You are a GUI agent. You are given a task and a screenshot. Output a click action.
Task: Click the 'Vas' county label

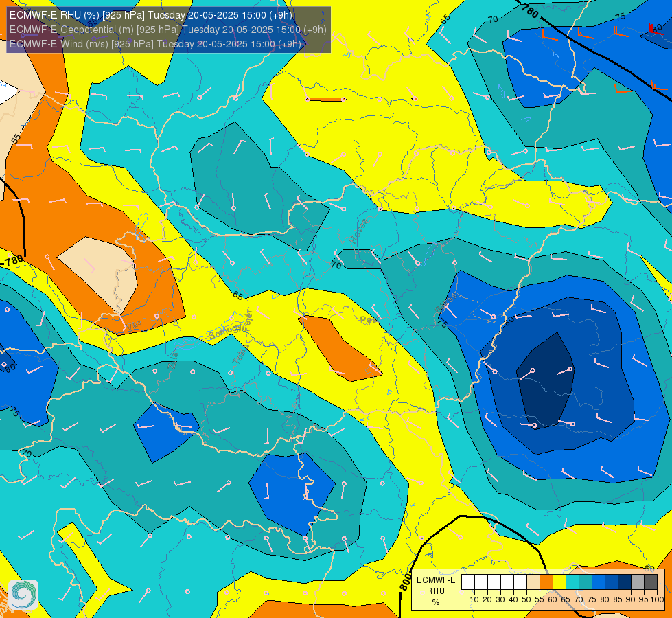134,326
